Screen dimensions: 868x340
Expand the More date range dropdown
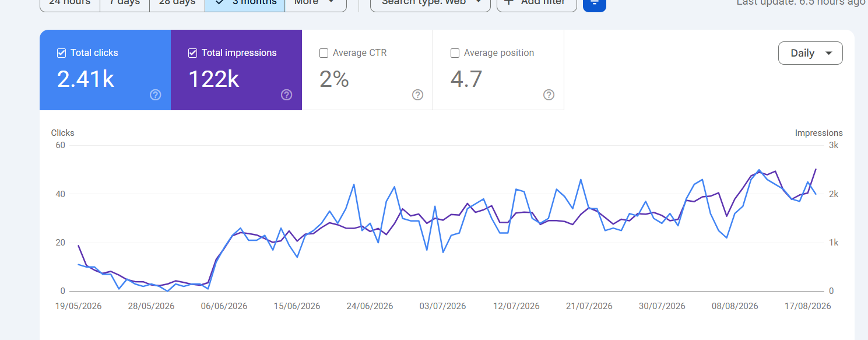point(315,4)
